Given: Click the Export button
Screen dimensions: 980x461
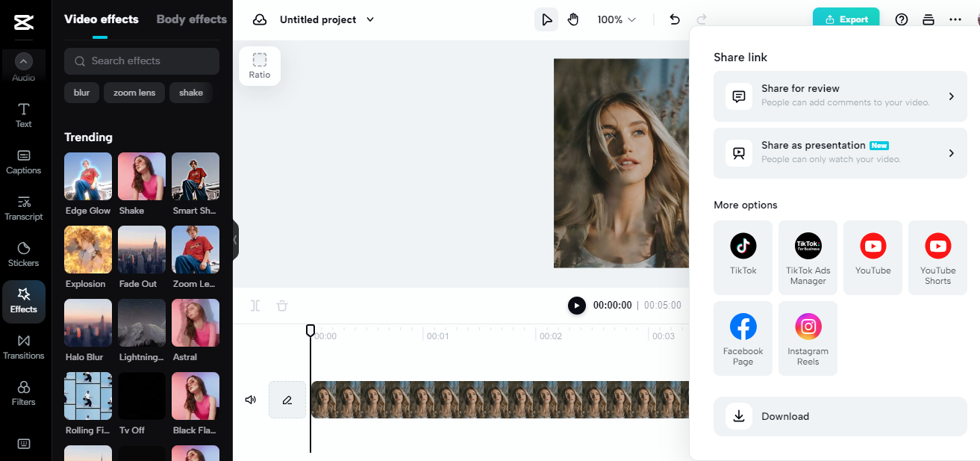Looking at the screenshot, I should [x=846, y=19].
